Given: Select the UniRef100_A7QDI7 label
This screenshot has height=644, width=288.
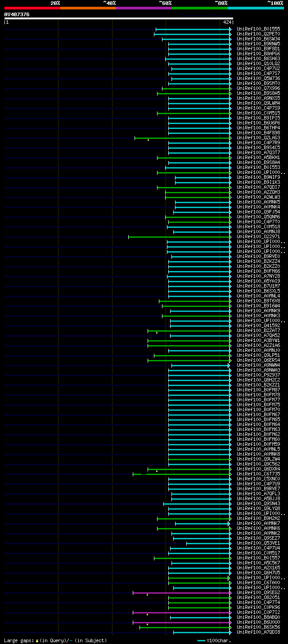Looking at the screenshot, I should [258, 187].
